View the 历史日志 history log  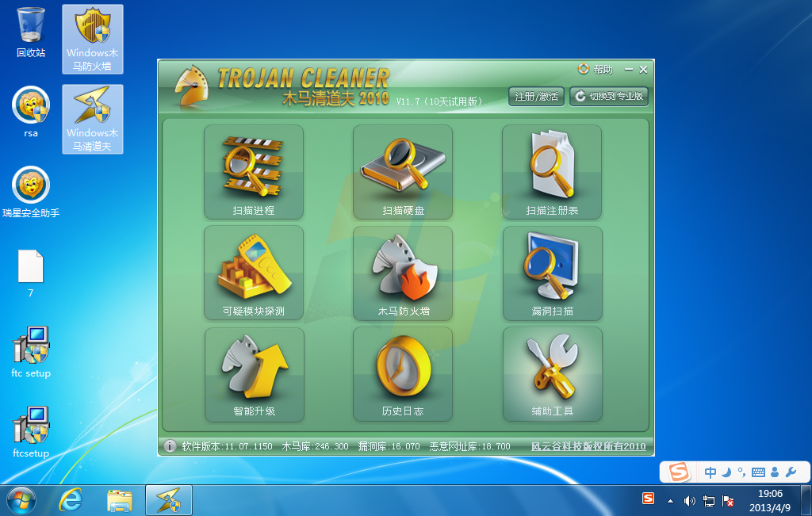(402, 373)
